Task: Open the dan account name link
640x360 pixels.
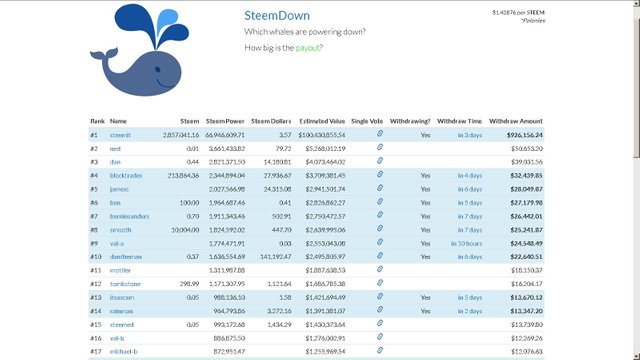Action: [x=115, y=162]
